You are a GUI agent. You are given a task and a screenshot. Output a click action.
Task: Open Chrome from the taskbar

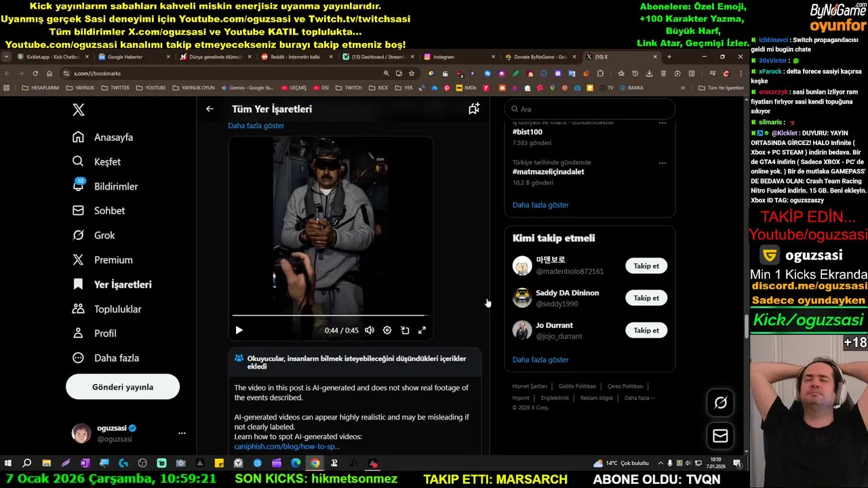coord(315,463)
